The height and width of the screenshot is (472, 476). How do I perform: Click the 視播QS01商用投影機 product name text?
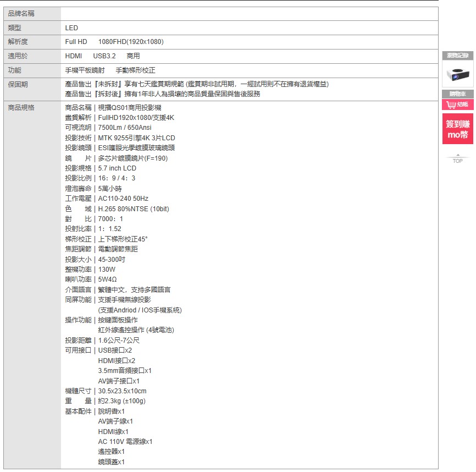tap(129, 108)
